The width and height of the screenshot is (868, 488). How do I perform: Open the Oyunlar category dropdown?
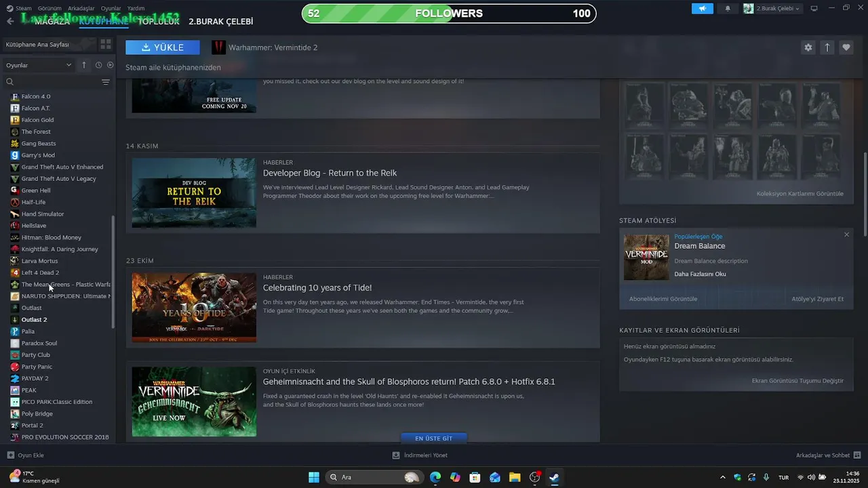coord(39,65)
